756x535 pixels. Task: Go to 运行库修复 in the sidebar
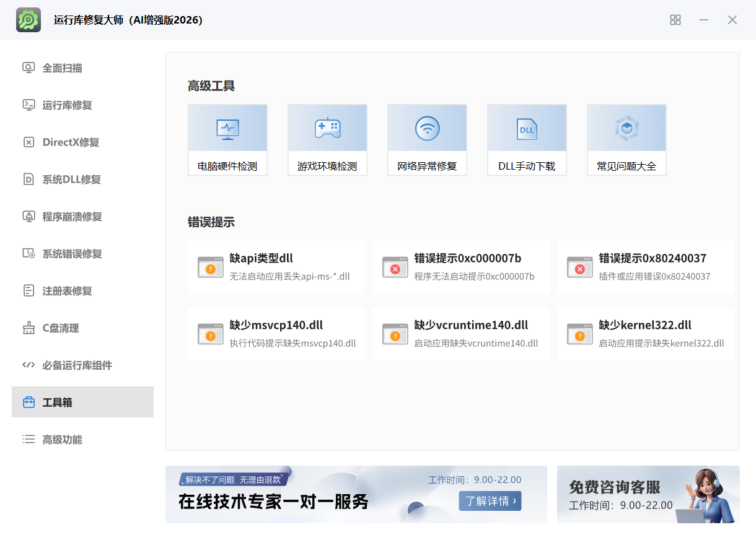tap(67, 105)
